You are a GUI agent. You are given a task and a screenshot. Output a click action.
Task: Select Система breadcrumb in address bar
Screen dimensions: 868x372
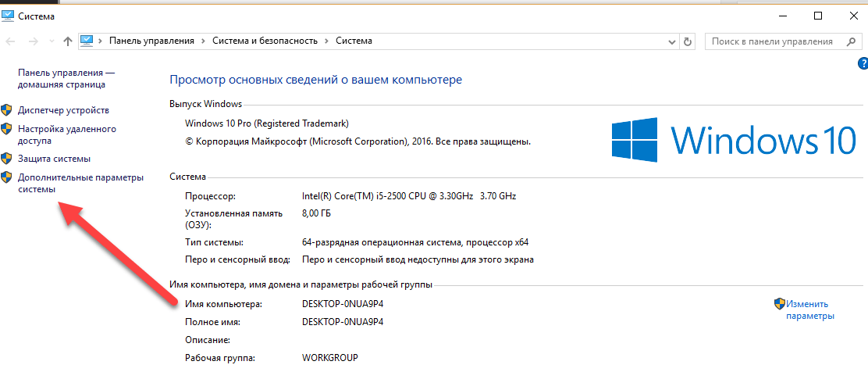(x=354, y=41)
